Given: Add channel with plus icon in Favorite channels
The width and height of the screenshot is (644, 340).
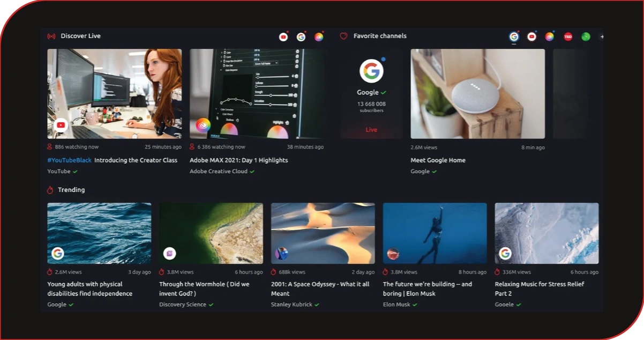Looking at the screenshot, I should (x=602, y=36).
